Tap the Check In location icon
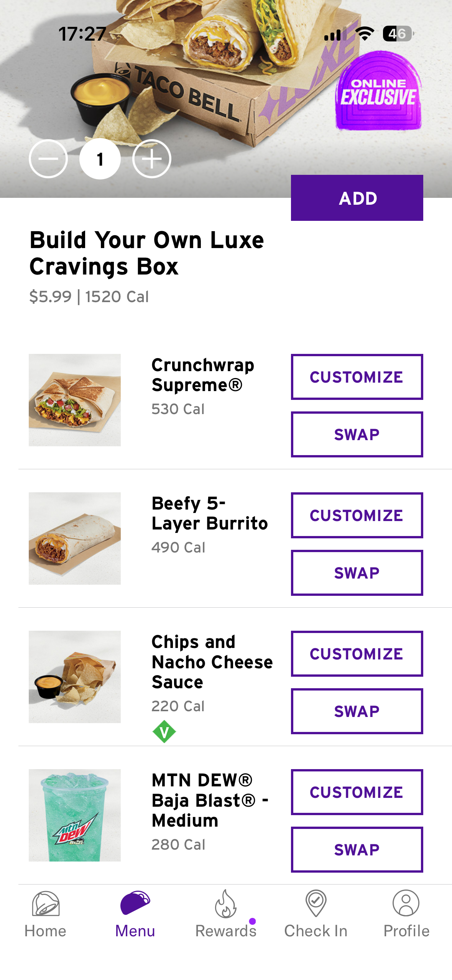452x980 pixels. [316, 904]
